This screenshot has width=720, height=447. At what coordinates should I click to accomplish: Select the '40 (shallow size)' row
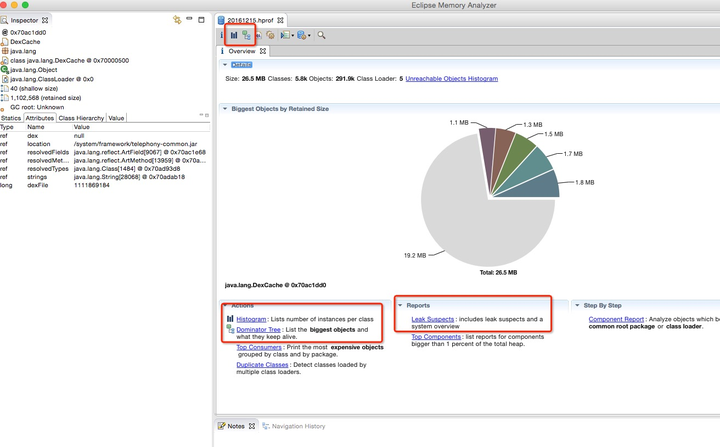(x=34, y=88)
